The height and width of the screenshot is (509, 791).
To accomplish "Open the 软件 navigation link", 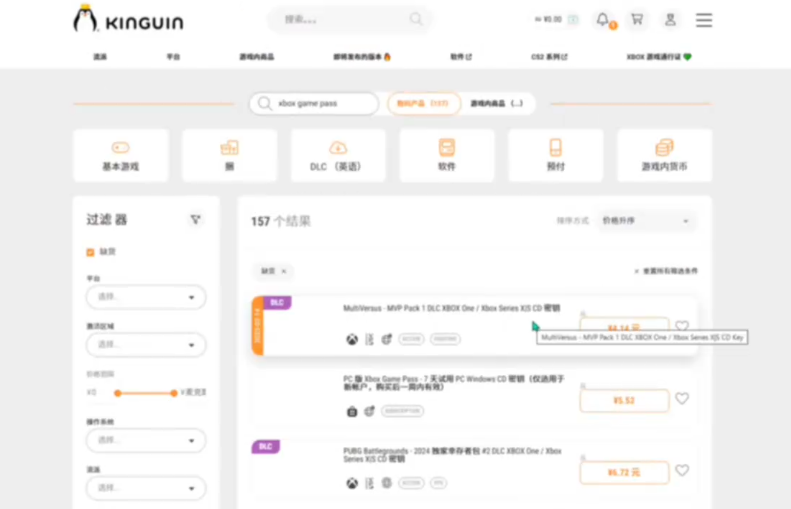I will click(x=461, y=56).
